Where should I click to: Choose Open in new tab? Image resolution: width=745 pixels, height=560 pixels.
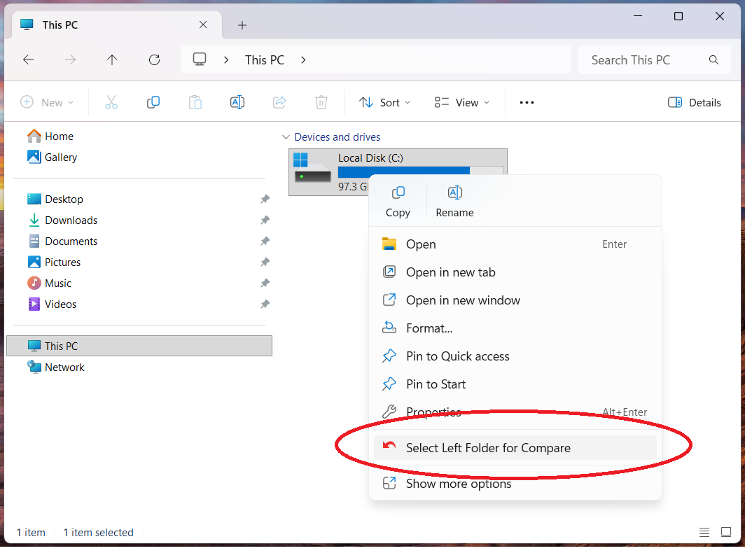tap(515, 272)
